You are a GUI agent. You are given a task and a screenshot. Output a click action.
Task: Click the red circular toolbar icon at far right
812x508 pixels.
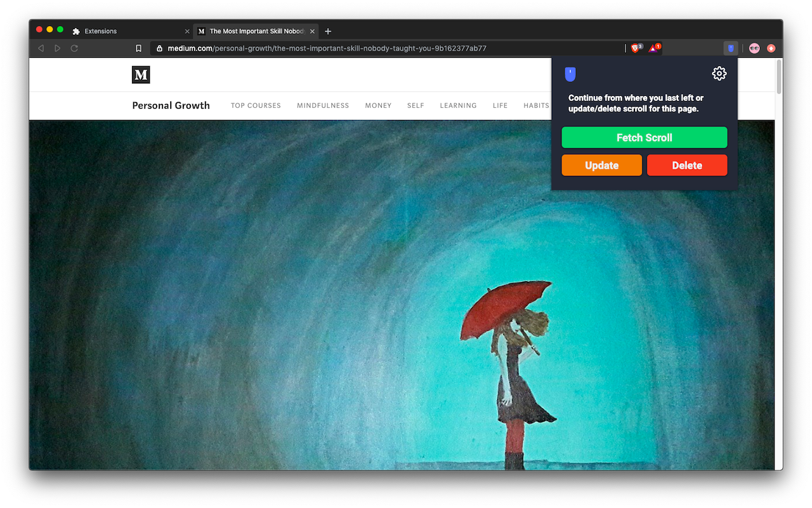(771, 48)
